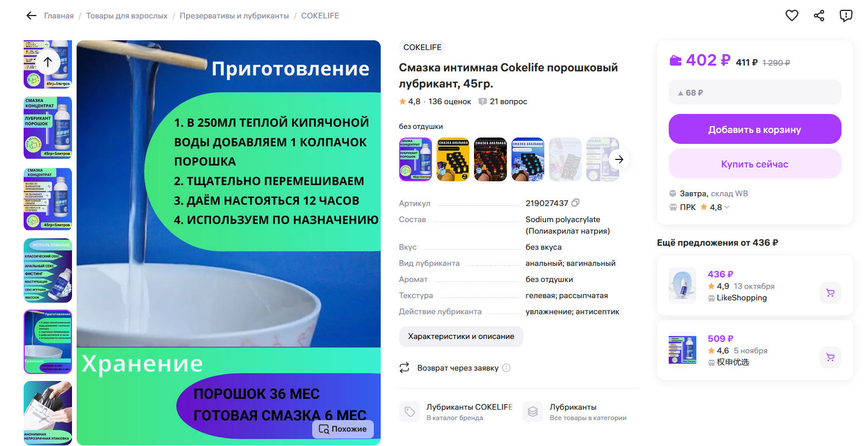This screenshot has width=868, height=446.
Task: Click the Sodium polyacrylate composition value
Action: [x=568, y=225]
